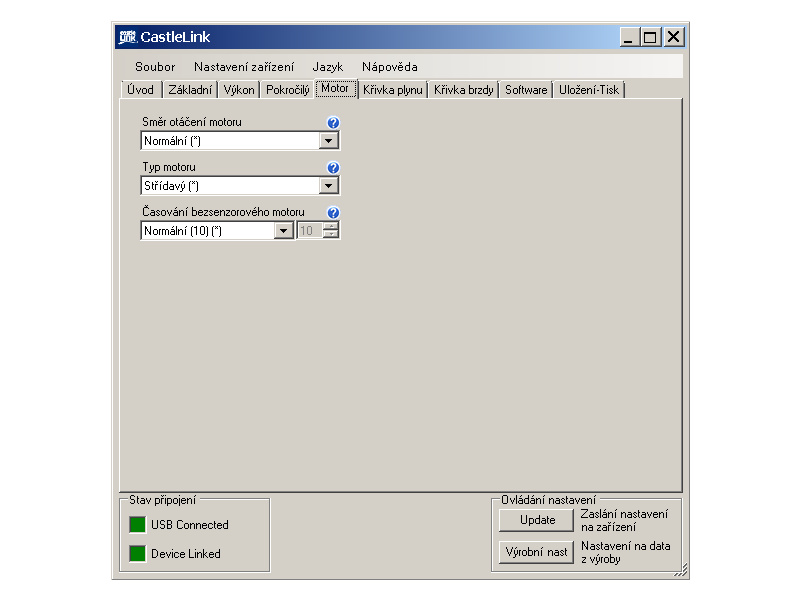The height and width of the screenshot is (600, 800).
Task: Open the Jazyk menu
Action: click(x=328, y=67)
